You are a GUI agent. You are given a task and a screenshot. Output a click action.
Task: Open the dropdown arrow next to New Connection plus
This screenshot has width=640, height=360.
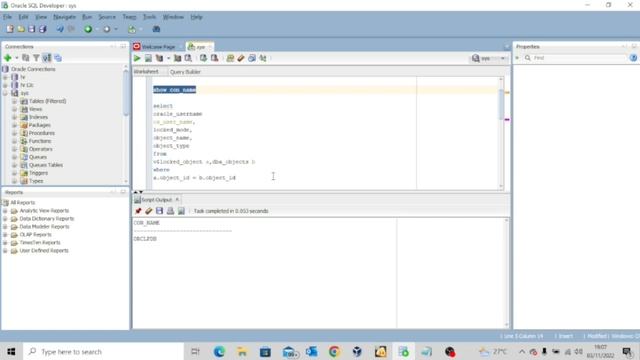pyautogui.click(x=17, y=58)
